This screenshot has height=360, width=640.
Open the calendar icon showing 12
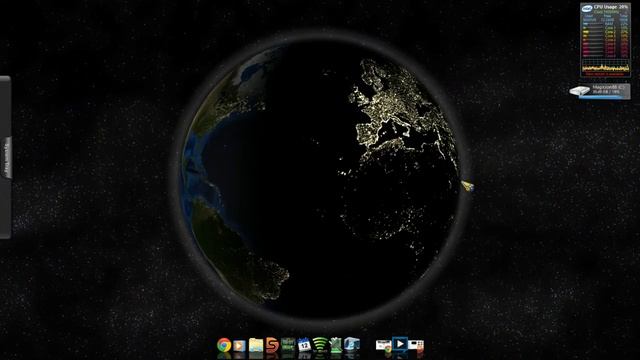[304, 345]
